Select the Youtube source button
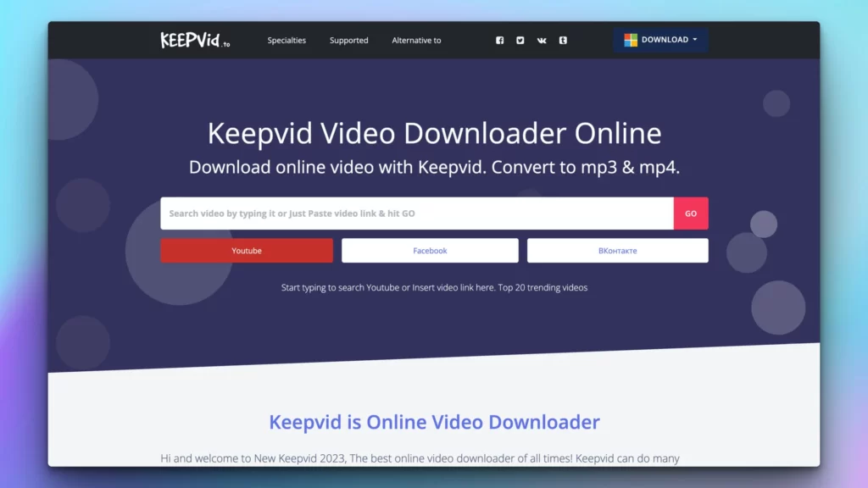The width and height of the screenshot is (868, 488). [247, 251]
